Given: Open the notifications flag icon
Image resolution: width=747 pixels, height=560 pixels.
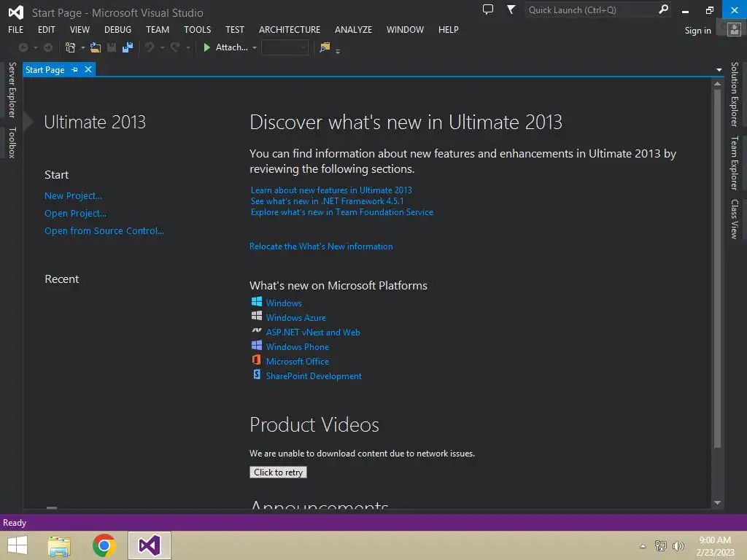Looking at the screenshot, I should coord(511,9).
